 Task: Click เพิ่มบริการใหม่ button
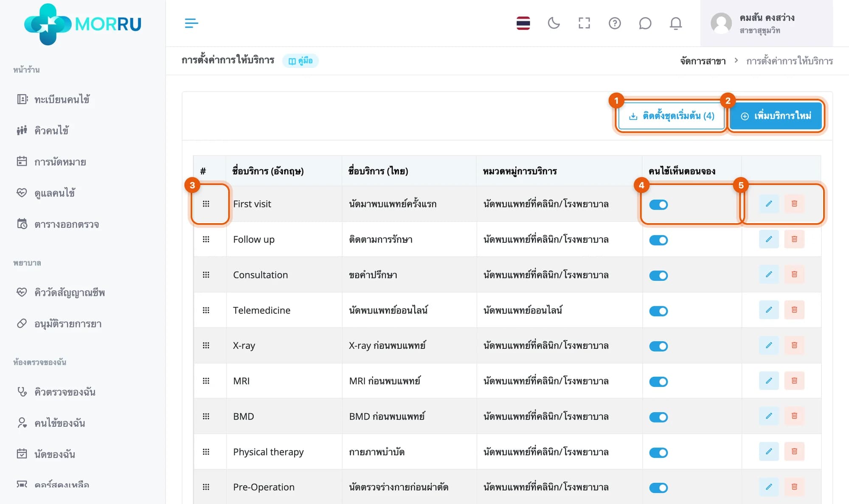[776, 116]
